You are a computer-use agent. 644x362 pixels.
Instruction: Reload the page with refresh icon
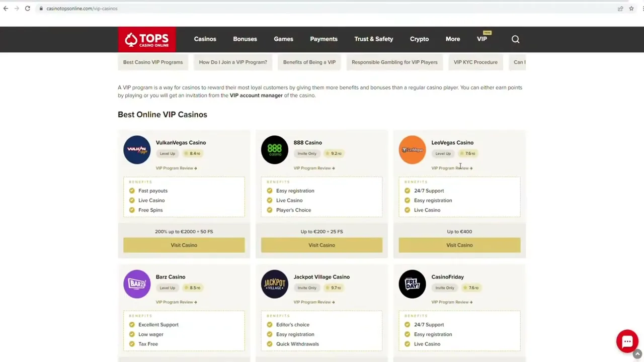[x=28, y=9]
